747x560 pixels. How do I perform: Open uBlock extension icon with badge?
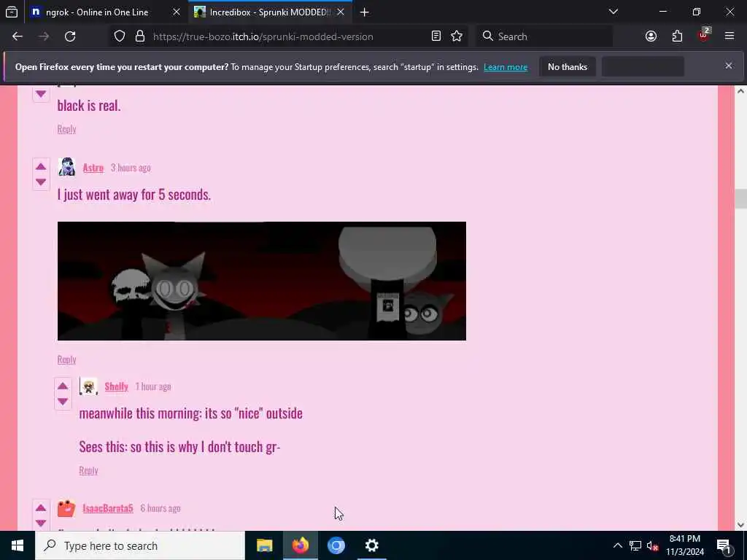coord(704,35)
